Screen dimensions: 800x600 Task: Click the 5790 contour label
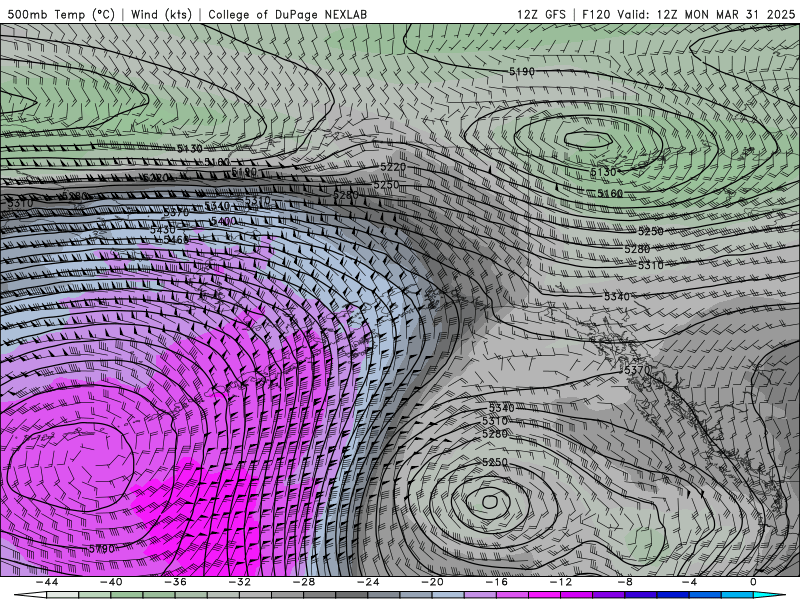pos(102,549)
